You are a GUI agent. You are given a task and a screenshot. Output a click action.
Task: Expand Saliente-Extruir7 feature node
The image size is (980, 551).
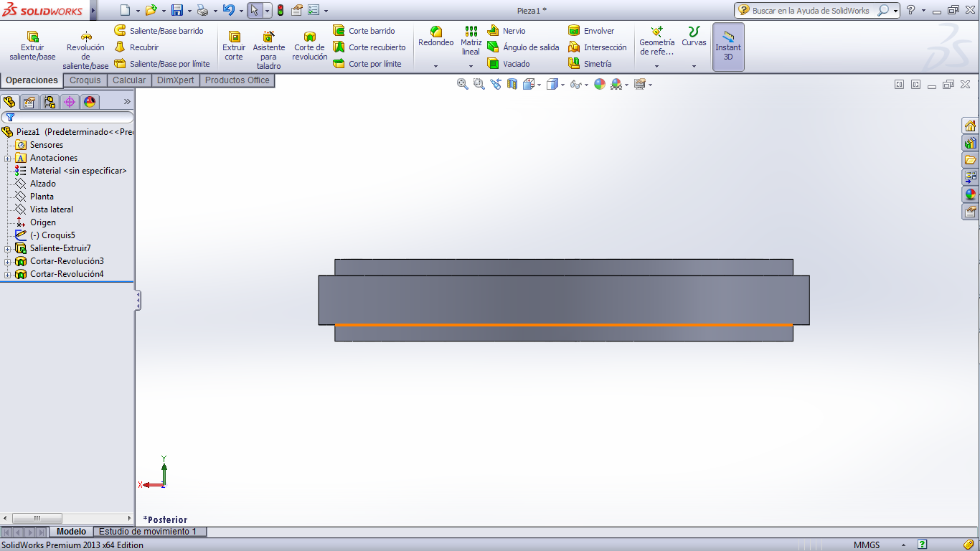[x=7, y=249]
